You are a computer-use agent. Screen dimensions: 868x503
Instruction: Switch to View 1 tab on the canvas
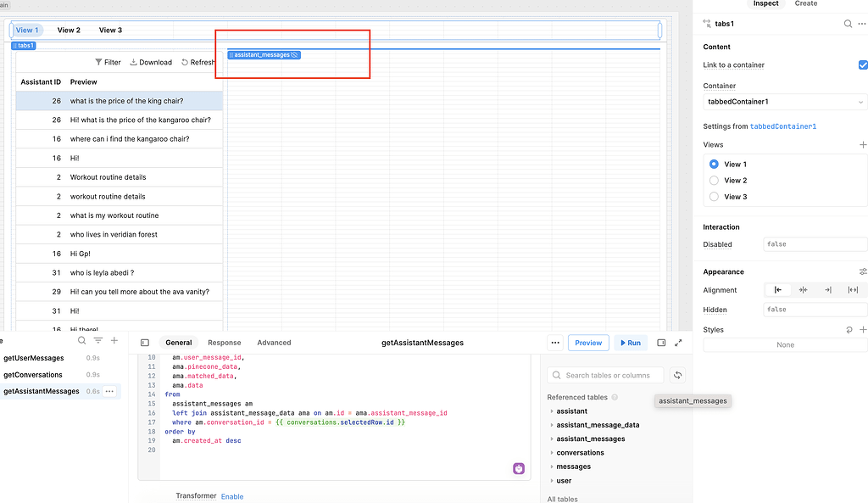pyautogui.click(x=27, y=30)
